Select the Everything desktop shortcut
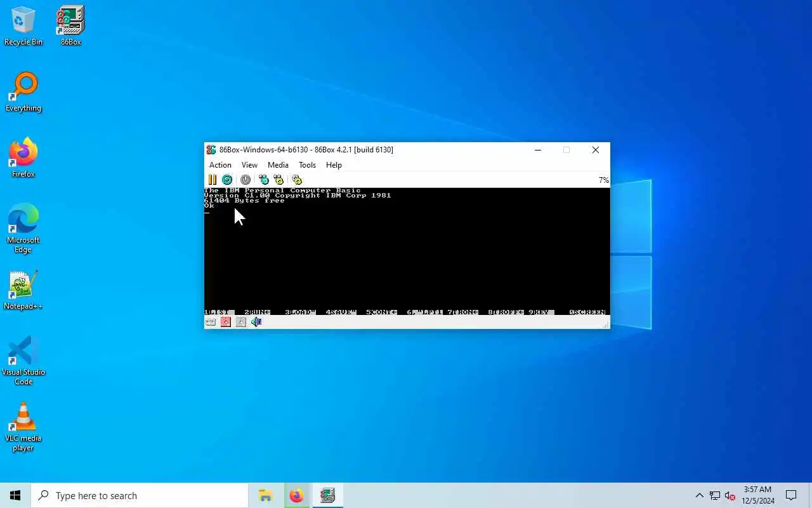The width and height of the screenshot is (812, 508). click(23, 92)
